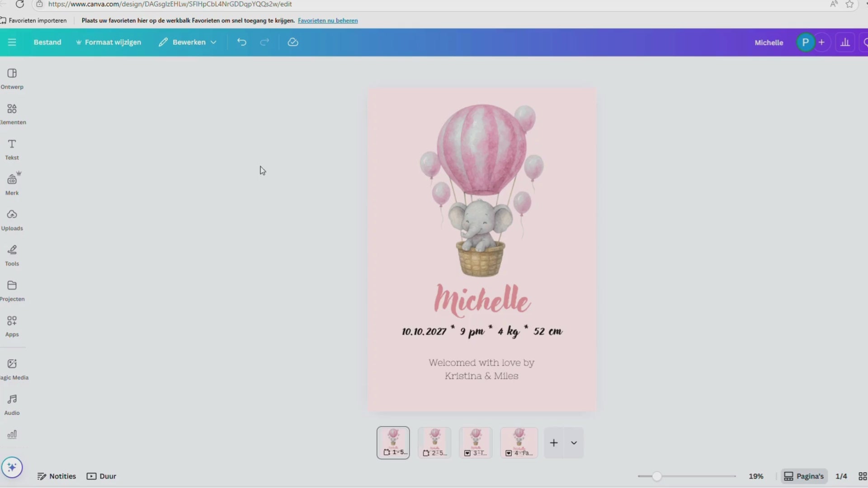
Task: Select the Michelle name text on canvas
Action: pos(482,300)
